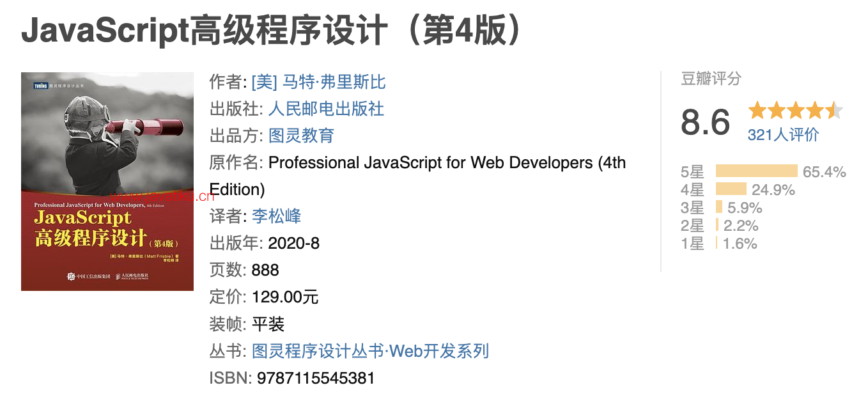The image size is (868, 399).
Task: Open translator link 李松峰
Action: [276, 216]
